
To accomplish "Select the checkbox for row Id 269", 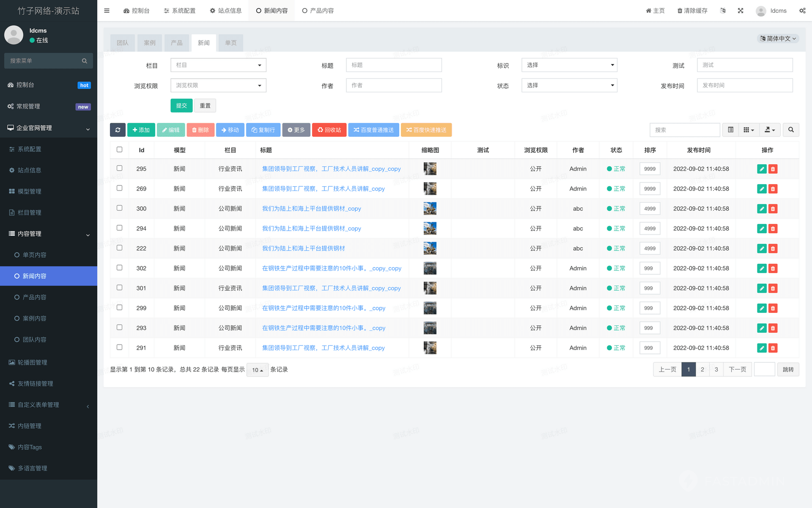I will point(119,188).
